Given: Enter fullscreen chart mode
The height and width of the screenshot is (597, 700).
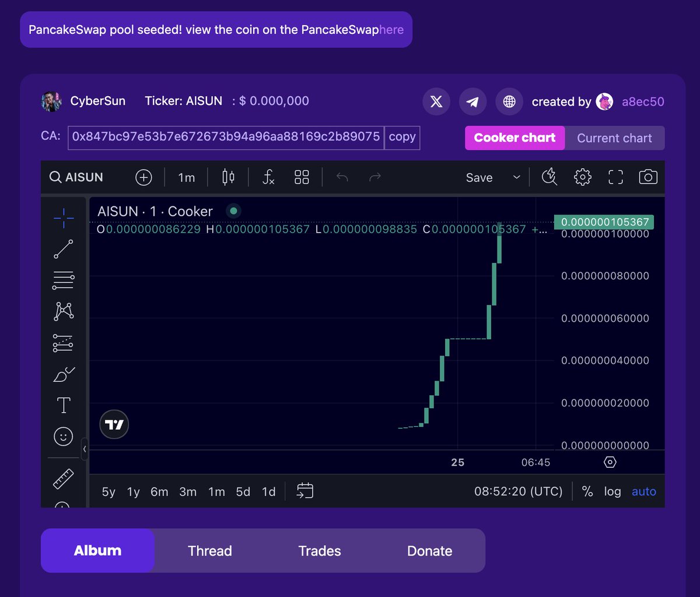Looking at the screenshot, I should tap(616, 177).
